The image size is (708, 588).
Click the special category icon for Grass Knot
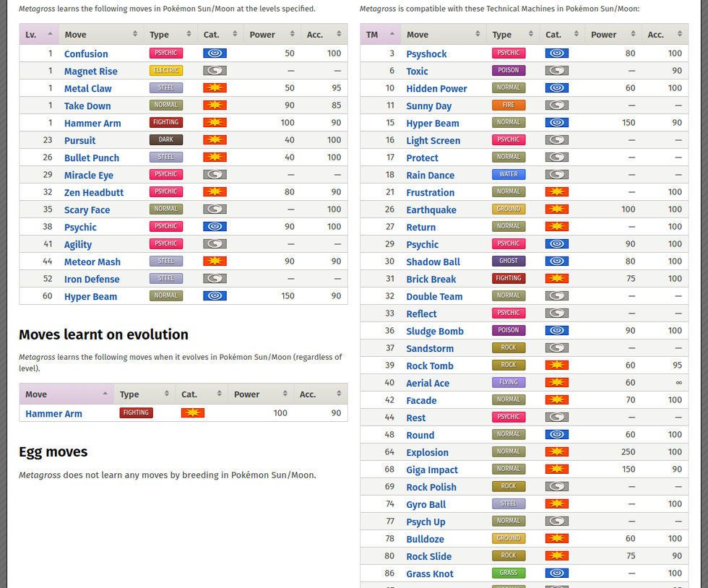point(556,574)
